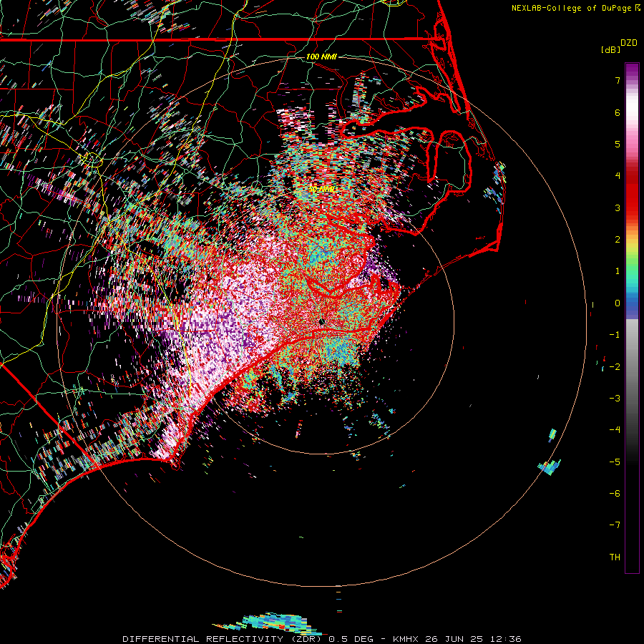Screen dimensions: 644x644
Task: Click the scale value 2
Action: click(618, 240)
